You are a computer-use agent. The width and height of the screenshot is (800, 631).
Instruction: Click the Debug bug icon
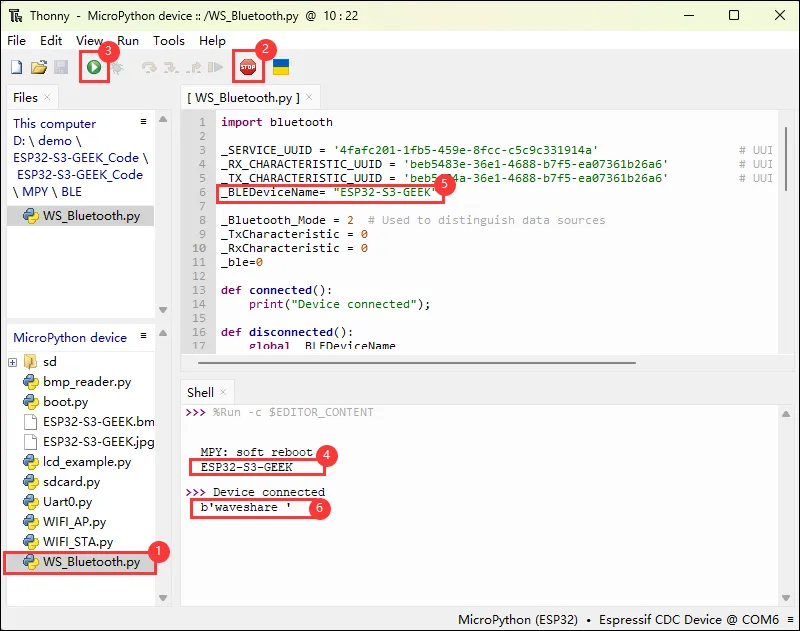tap(117, 67)
